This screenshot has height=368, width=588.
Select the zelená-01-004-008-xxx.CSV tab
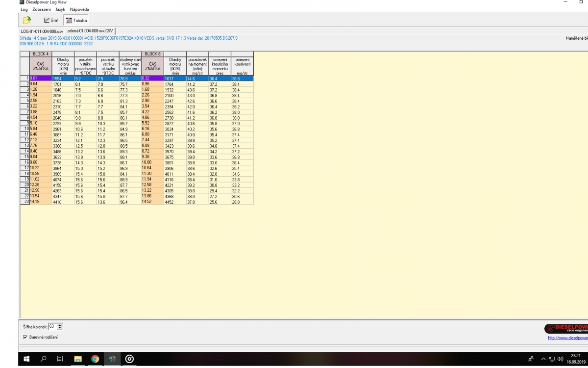click(x=90, y=31)
